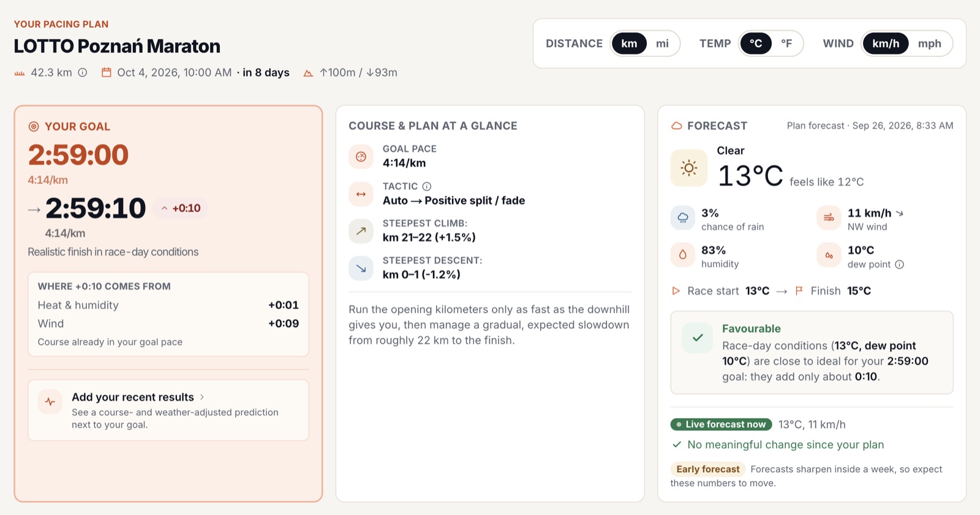Click the Finish flag icon

pyautogui.click(x=799, y=291)
